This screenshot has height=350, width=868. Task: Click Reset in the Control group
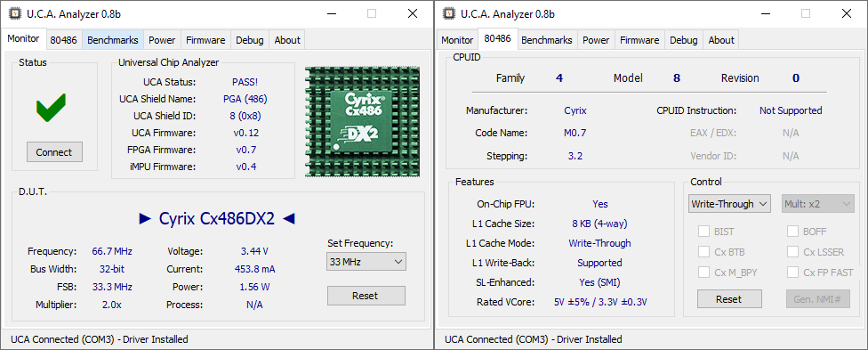728,299
